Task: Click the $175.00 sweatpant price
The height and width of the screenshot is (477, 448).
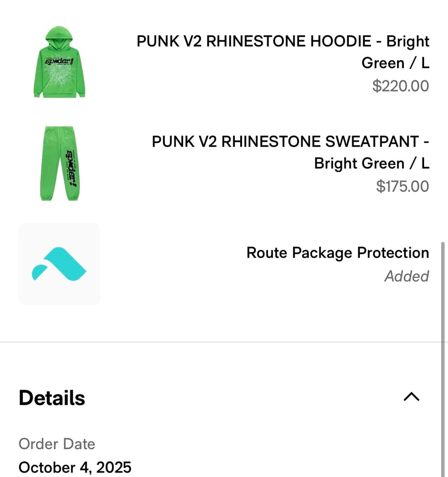Action: [x=402, y=186]
